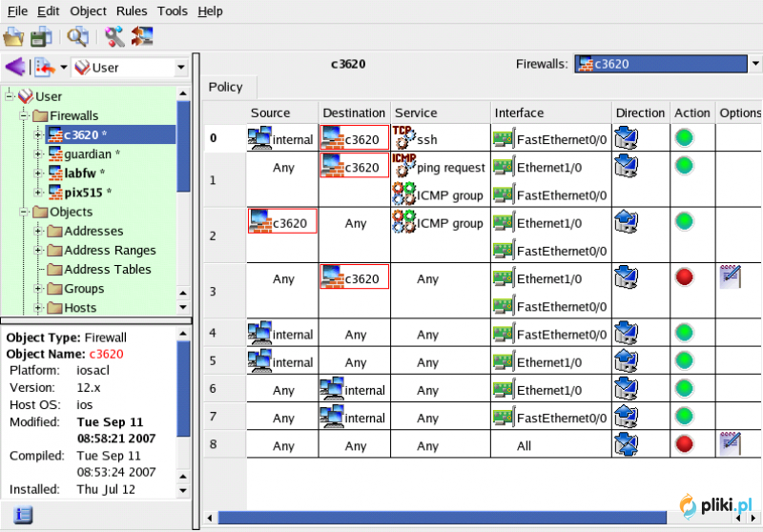Click the Ethernet1/0 interface in rule 6

pos(537,390)
